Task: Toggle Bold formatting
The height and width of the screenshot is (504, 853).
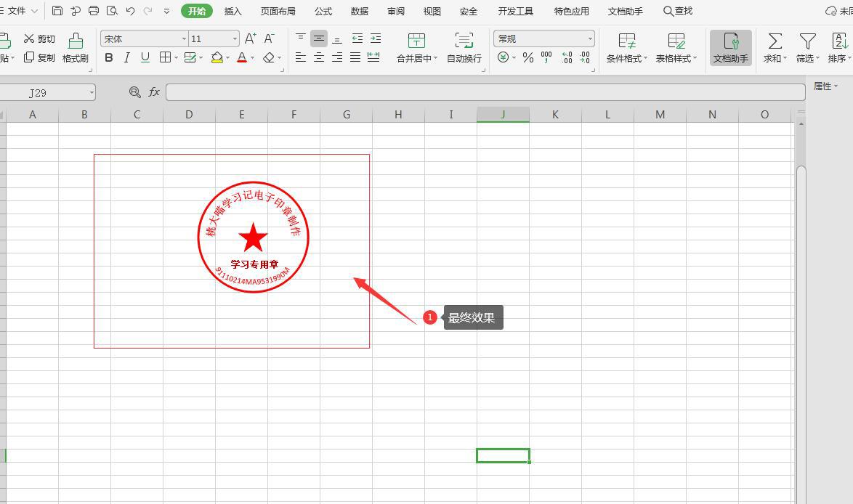Action: (x=109, y=57)
